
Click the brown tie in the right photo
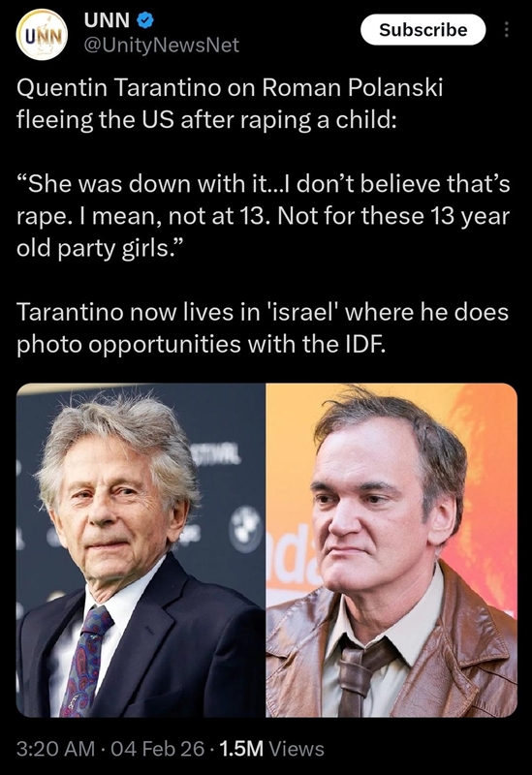357,677
